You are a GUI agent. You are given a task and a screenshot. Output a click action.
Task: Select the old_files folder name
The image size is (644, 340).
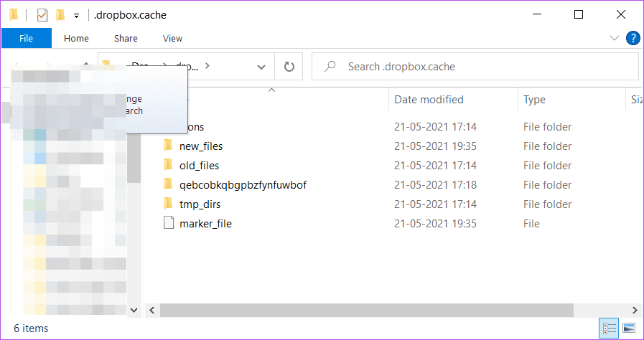(199, 166)
